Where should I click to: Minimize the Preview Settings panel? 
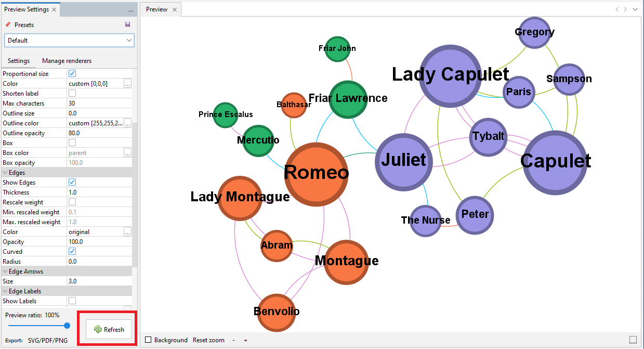pyautogui.click(x=131, y=10)
